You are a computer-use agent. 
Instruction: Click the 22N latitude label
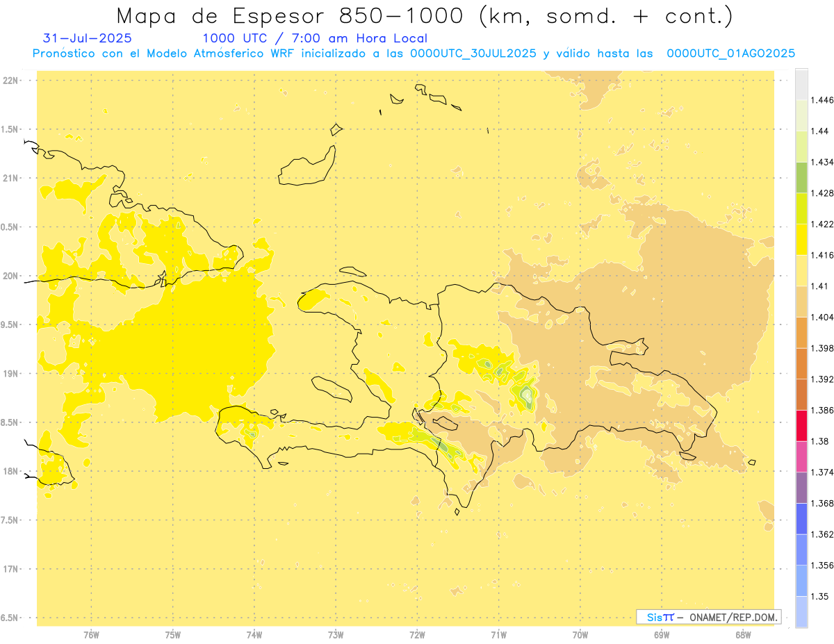(x=12, y=81)
